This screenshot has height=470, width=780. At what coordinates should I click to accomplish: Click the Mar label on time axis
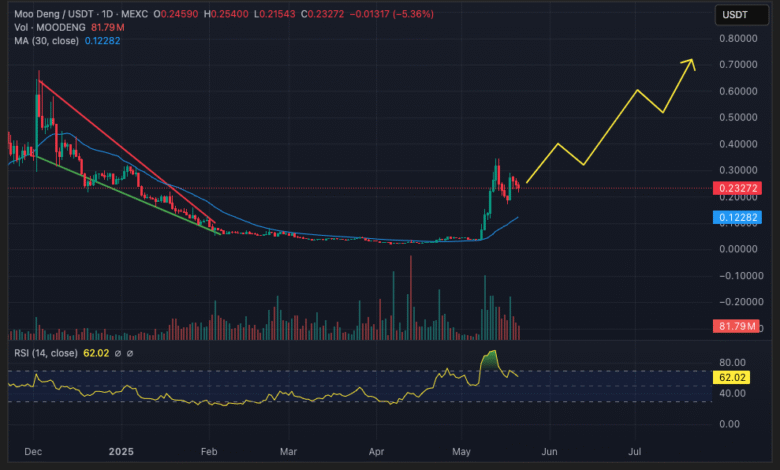tap(288, 452)
